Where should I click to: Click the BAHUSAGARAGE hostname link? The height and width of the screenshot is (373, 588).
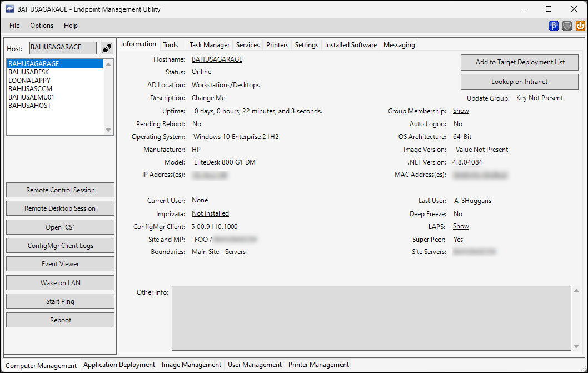(217, 59)
